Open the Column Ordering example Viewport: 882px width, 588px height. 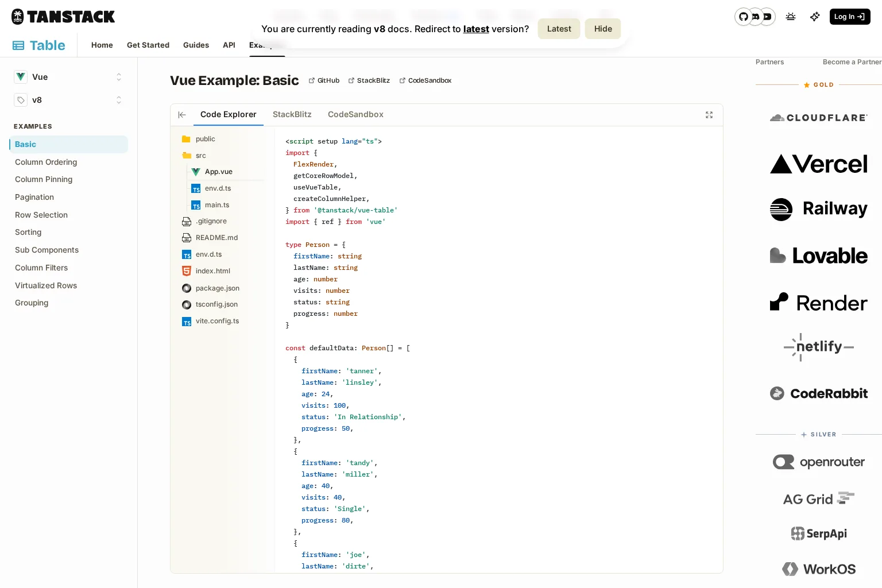point(46,162)
